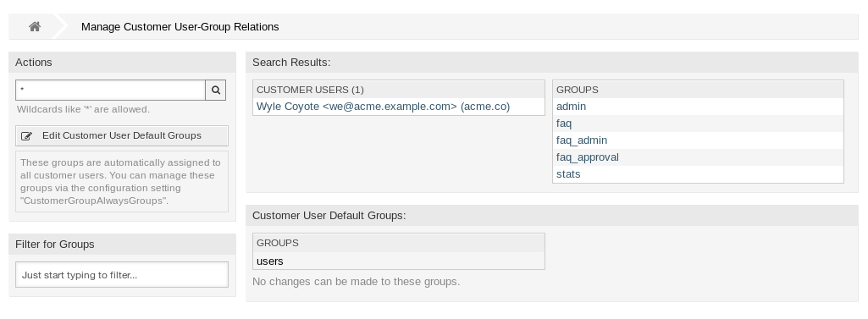Viewport: 868px width, 319px height.
Task: Click the CustomerGroupAlwaysGroups description text
Action: (122, 181)
